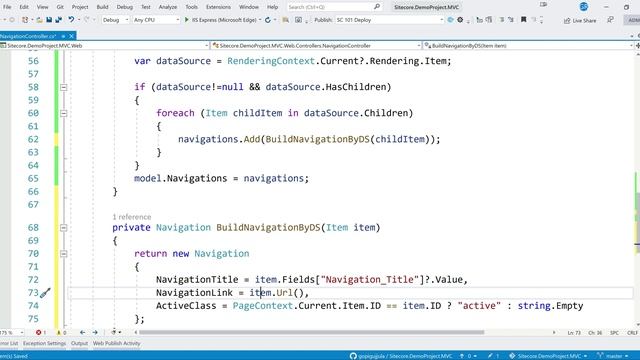Image resolution: width=640 pixels, height=360 pixels.
Task: Collapse return statement at line 70
Action: pos(64,253)
